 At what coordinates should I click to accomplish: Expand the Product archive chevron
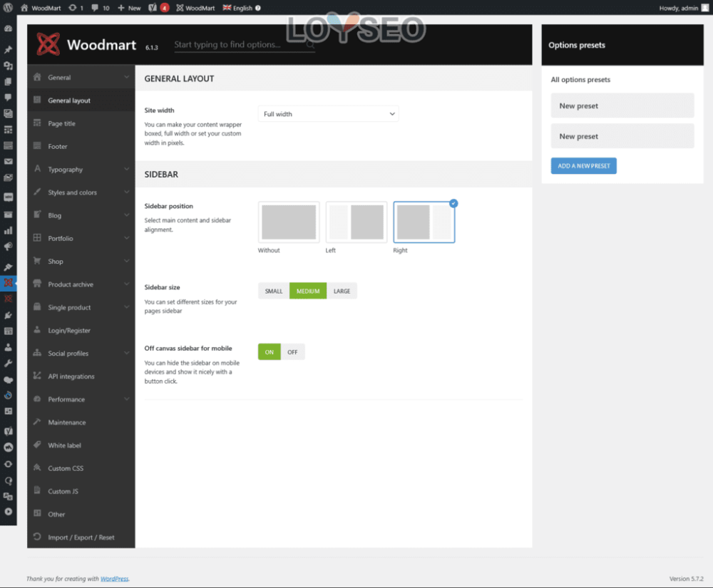click(126, 284)
